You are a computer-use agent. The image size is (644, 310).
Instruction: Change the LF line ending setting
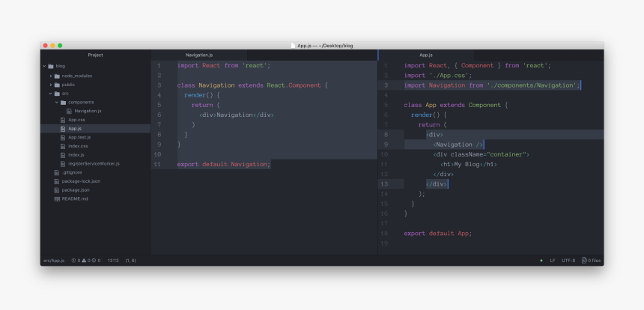point(553,261)
